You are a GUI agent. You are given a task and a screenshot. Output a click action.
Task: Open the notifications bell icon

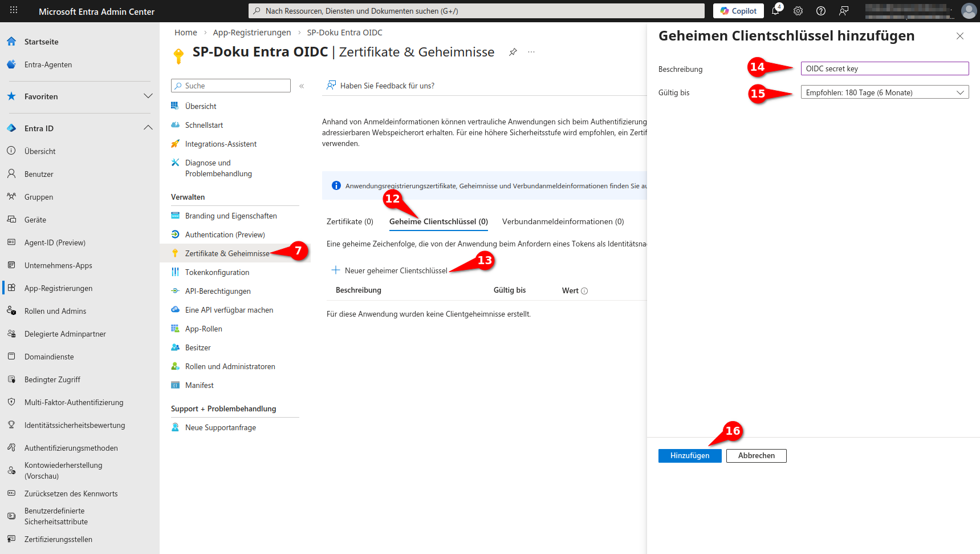click(775, 11)
